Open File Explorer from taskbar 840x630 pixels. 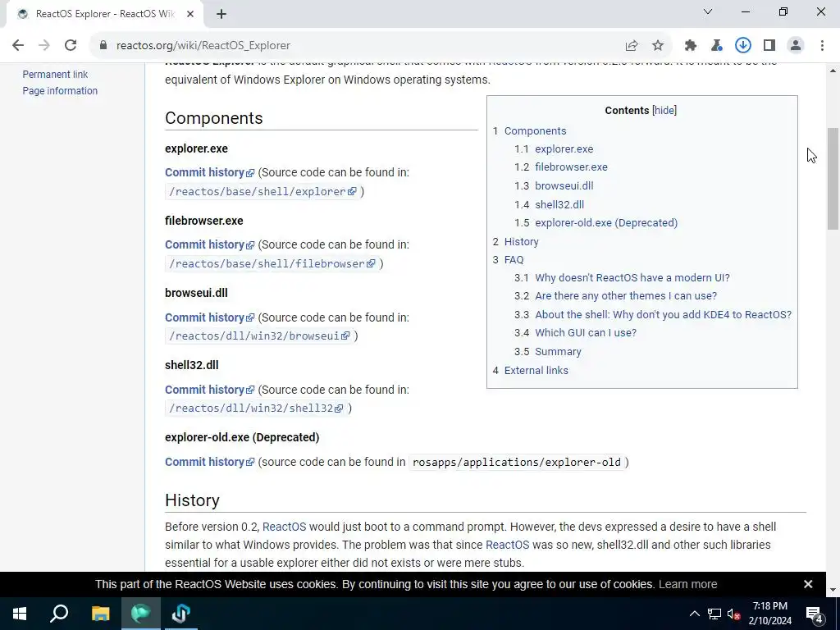100,614
